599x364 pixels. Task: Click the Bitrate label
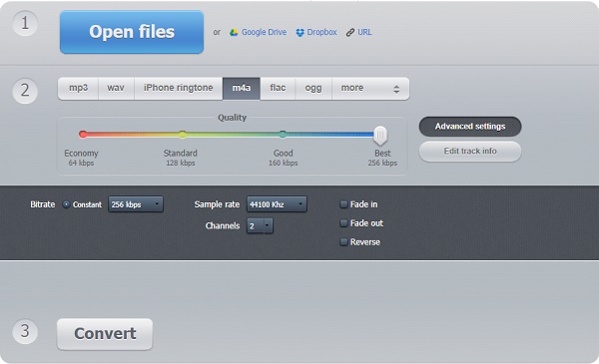tap(42, 204)
